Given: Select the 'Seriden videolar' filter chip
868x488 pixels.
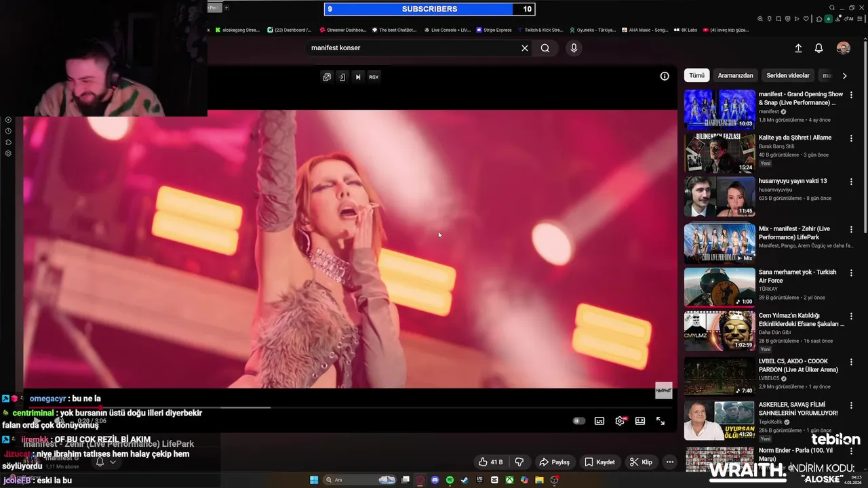Looking at the screenshot, I should tap(788, 76).
